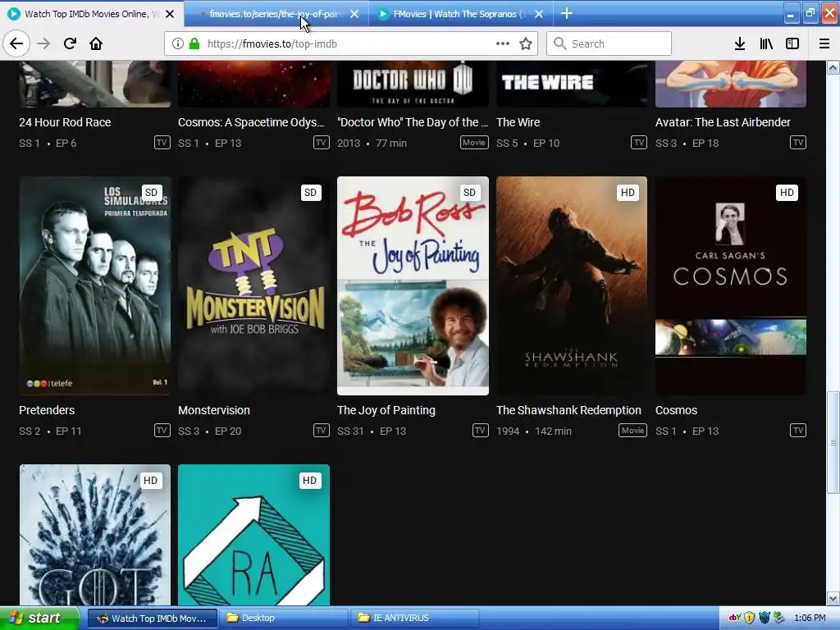Open The Shawshank Redemption poster
Viewport: 840px width, 630px height.
[572, 285]
